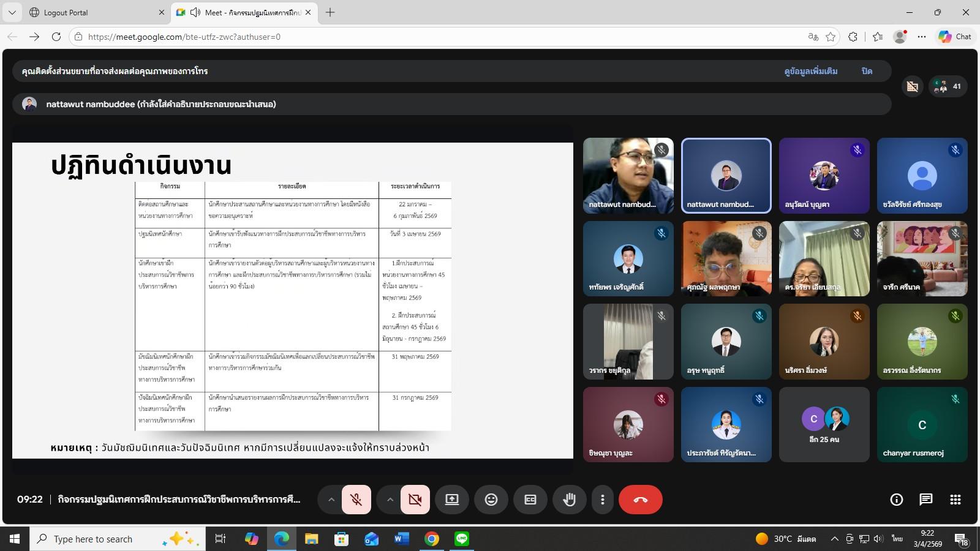Open the participants list showing 41
Screen dimensions: 980x551
(948, 86)
